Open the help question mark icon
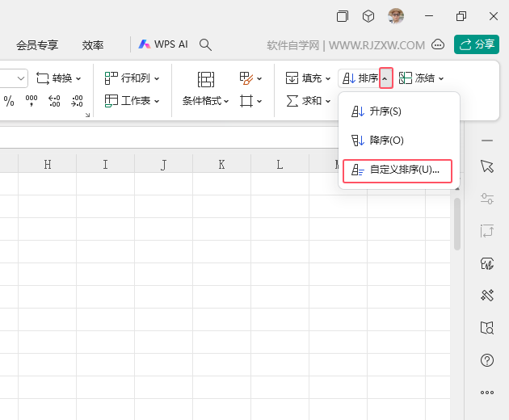509x420 pixels. click(x=487, y=360)
